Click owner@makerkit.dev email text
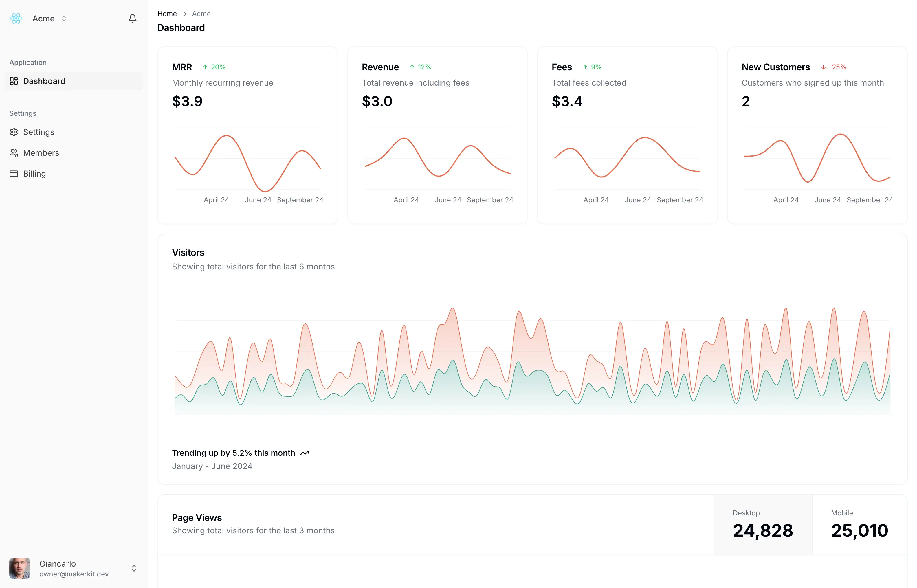Screen dimensions: 917x588 coord(74,574)
